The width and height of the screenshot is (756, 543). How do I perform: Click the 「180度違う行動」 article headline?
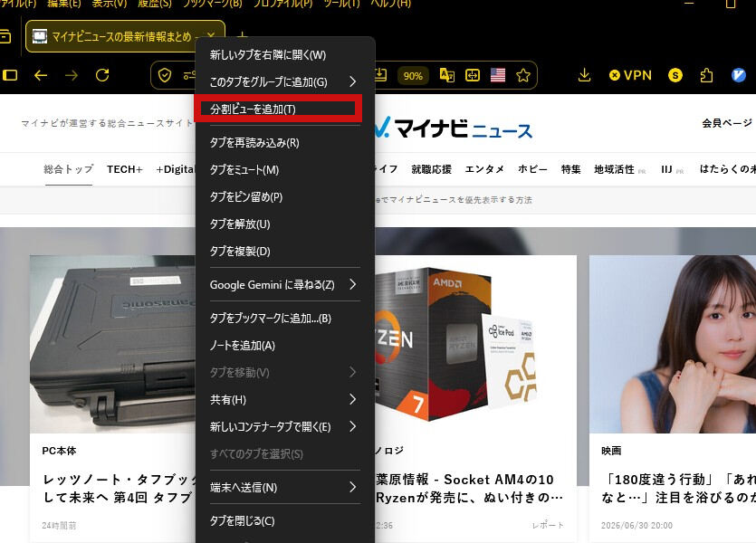678,488
